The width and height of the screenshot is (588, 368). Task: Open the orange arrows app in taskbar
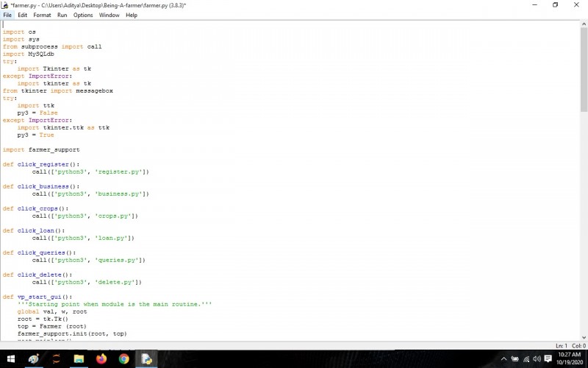57,359
